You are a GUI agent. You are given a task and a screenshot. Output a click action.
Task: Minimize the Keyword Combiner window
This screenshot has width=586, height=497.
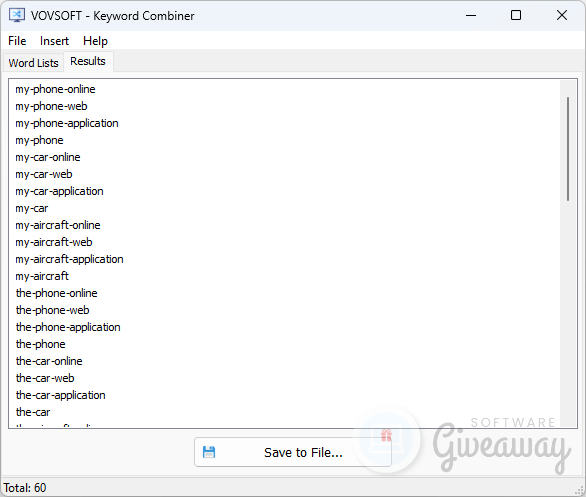tap(471, 15)
